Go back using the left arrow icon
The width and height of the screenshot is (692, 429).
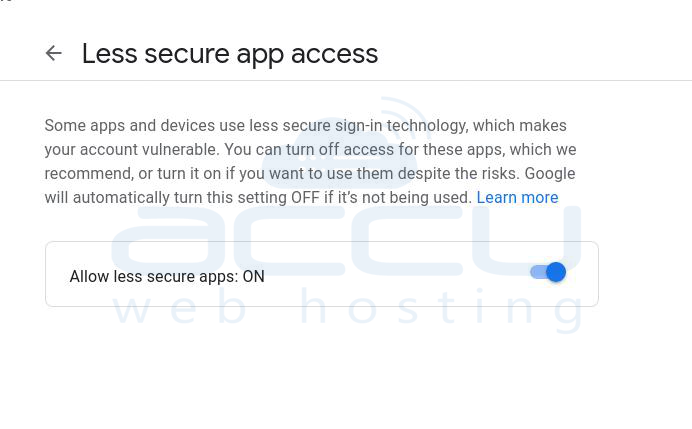(53, 53)
